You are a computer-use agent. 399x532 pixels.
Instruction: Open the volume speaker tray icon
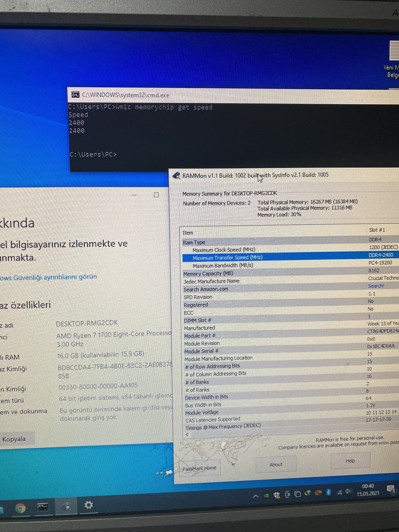pyautogui.click(x=348, y=491)
